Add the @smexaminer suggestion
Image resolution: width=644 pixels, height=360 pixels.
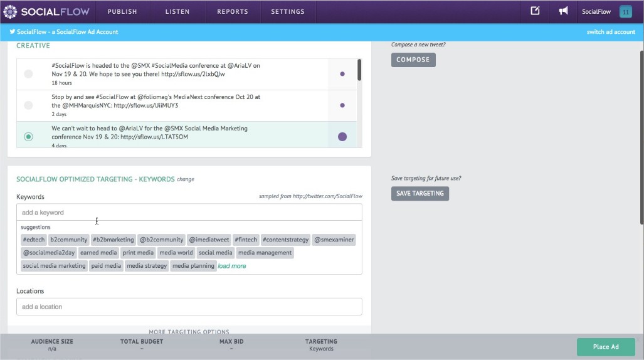(x=334, y=240)
